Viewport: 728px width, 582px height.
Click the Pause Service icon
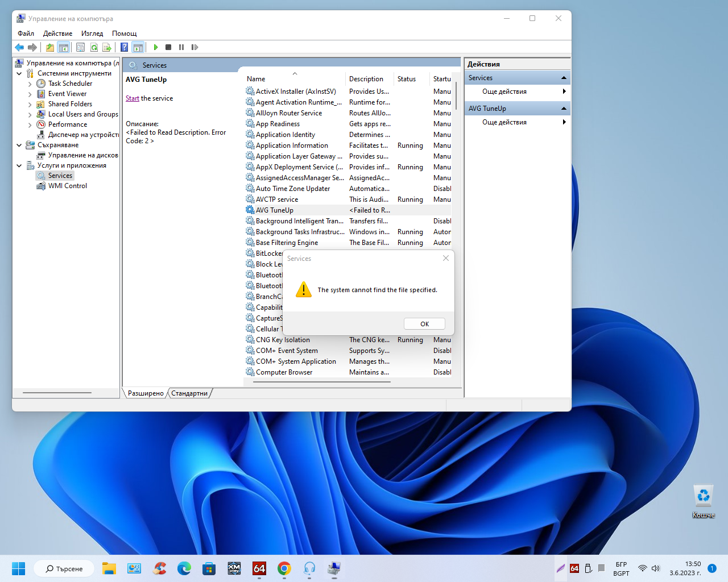[181, 47]
